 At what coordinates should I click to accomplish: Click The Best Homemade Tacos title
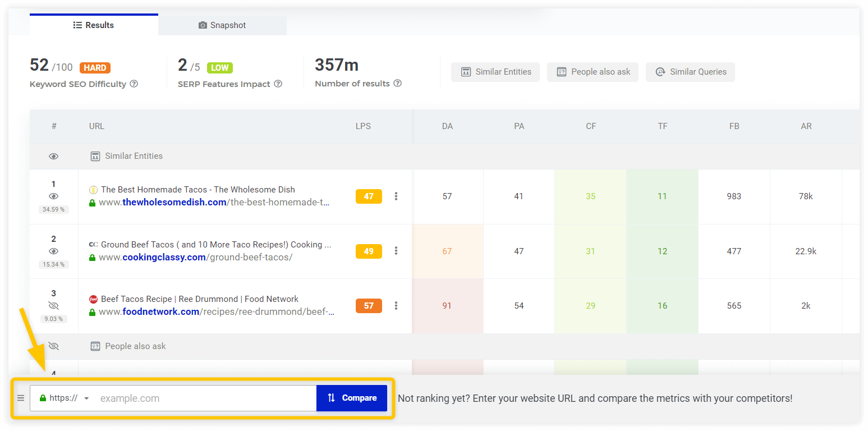point(198,190)
